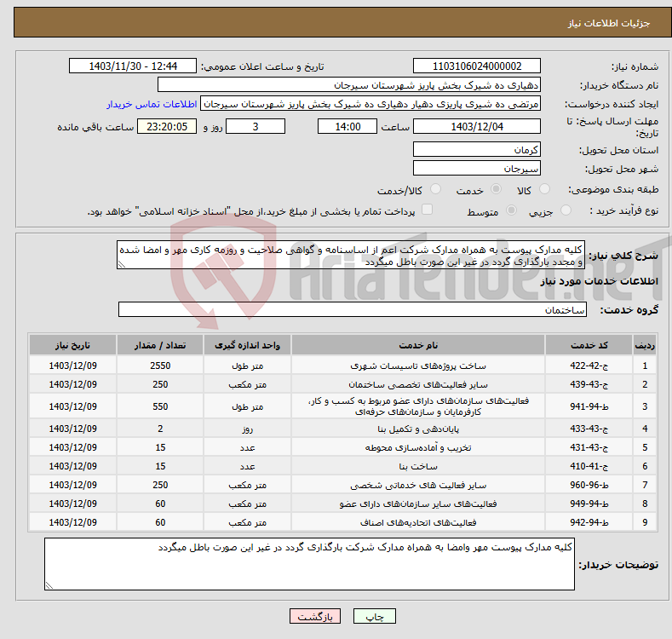Click فعالیت‌های سایر سازمان‌های دارای عضو cell
Viewport: 672px width, 639px height.
[x=418, y=504]
